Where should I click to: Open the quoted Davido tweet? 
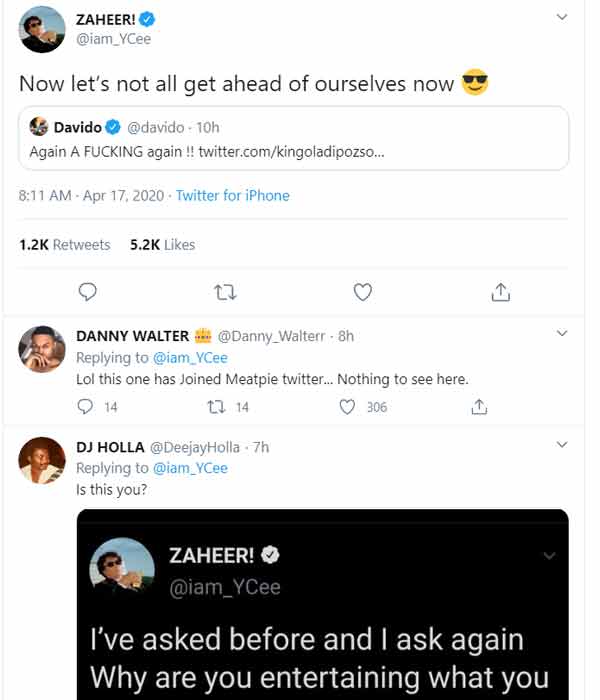[293, 138]
